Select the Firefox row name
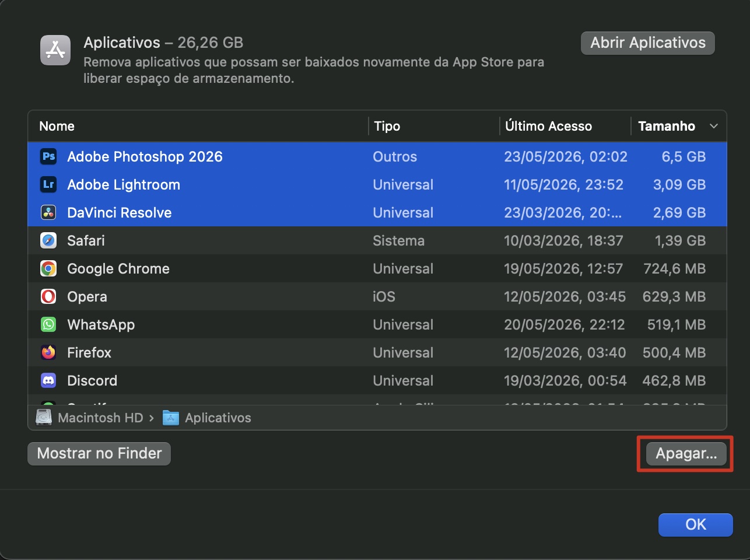 tap(89, 352)
